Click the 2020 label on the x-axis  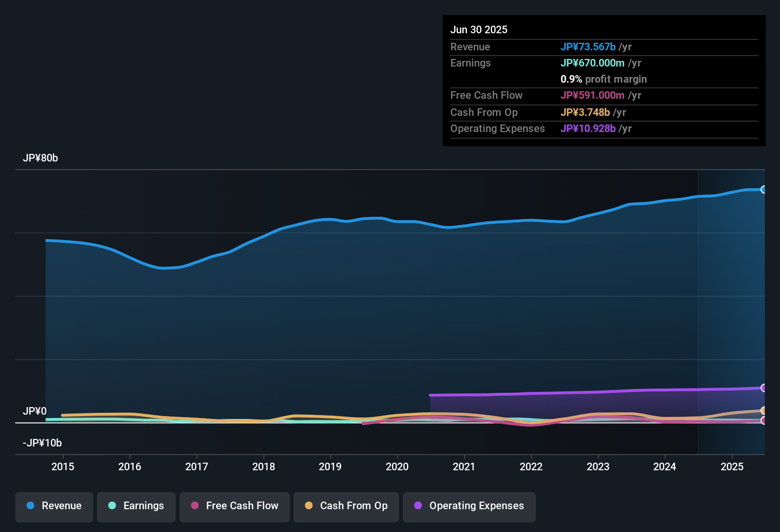(397, 467)
